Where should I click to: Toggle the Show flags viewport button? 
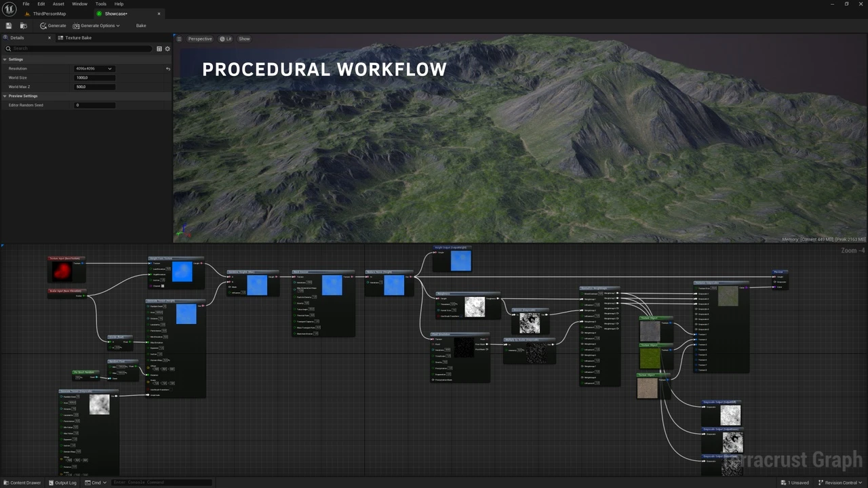(244, 39)
